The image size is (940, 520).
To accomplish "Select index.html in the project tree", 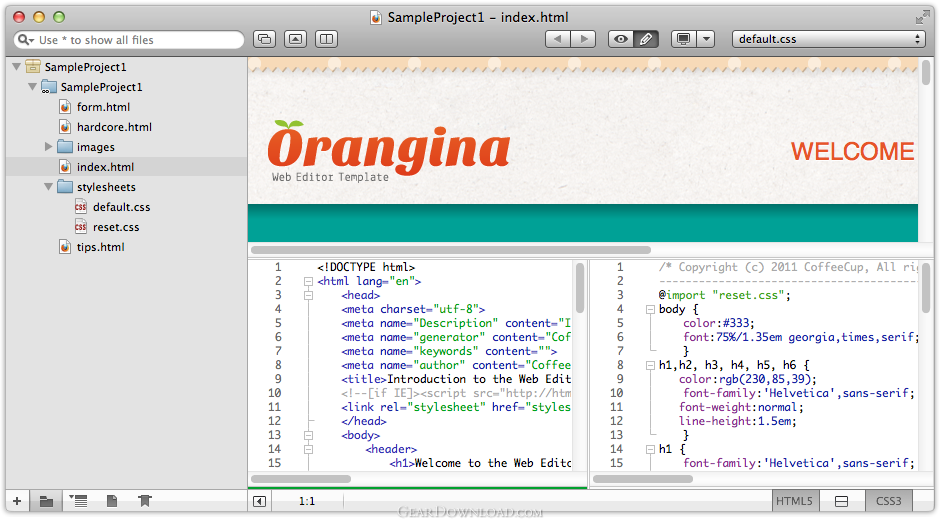I will tap(105, 167).
